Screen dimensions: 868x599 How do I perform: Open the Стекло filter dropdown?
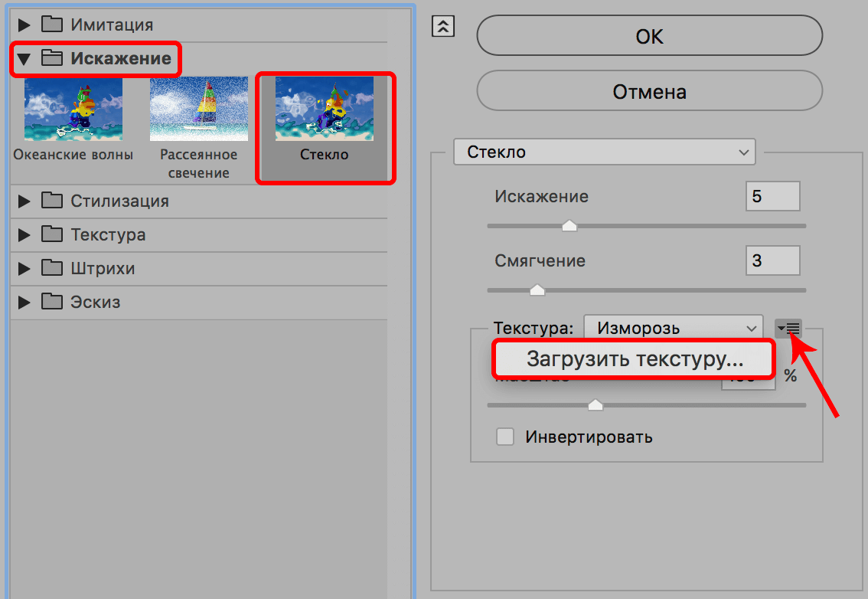click(604, 152)
